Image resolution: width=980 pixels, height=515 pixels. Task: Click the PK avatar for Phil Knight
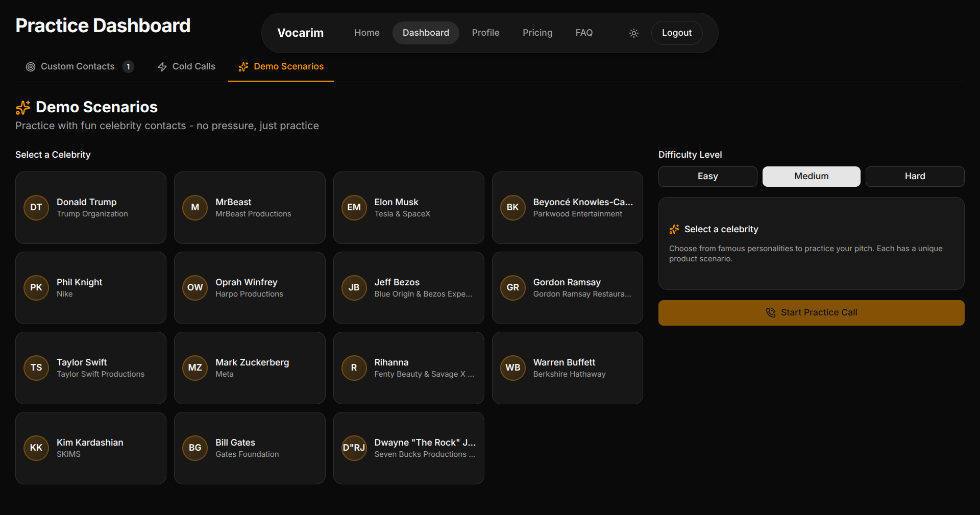(x=36, y=287)
